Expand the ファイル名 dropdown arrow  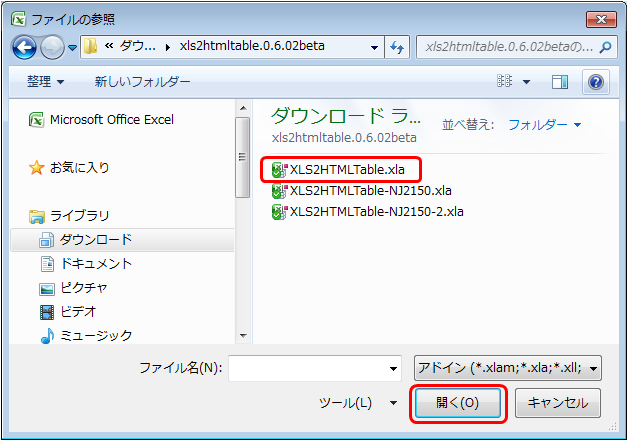[393, 369]
